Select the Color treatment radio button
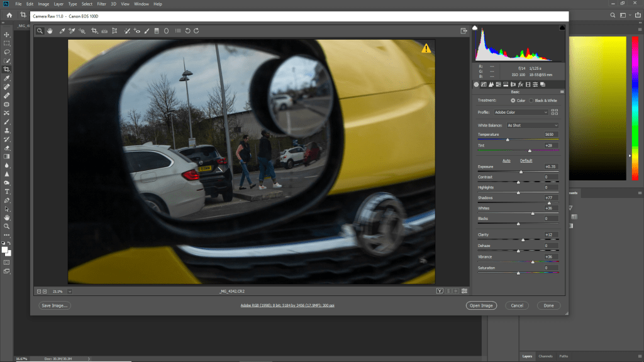 pyautogui.click(x=513, y=100)
